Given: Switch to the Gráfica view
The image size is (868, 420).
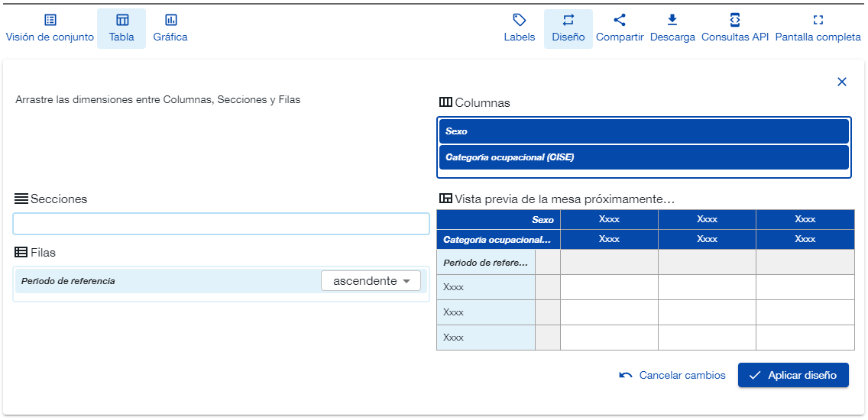Looking at the screenshot, I should [x=170, y=29].
